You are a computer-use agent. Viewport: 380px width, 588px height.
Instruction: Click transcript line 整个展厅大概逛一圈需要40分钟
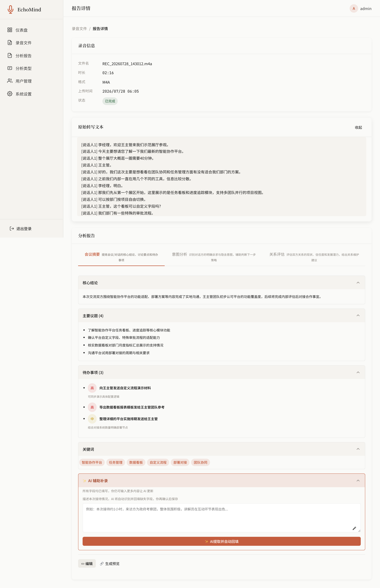pos(118,158)
